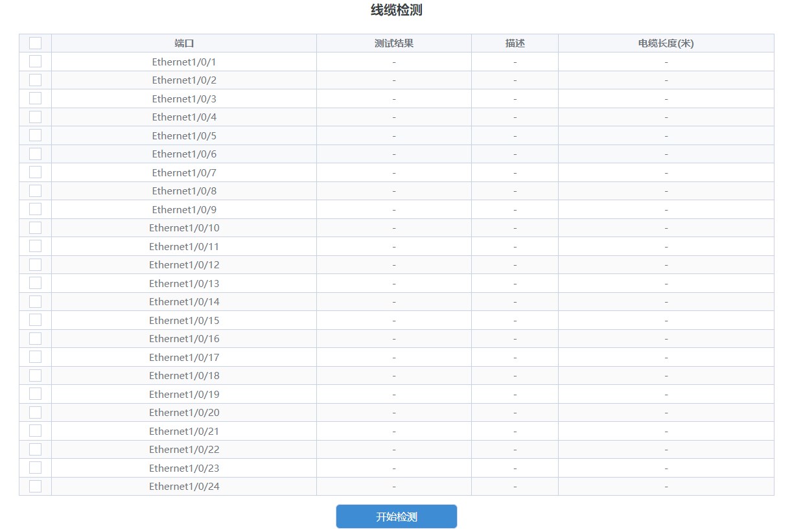Tick the Ethernet1/0/20 checkbox
The image size is (792, 532).
[x=35, y=412]
